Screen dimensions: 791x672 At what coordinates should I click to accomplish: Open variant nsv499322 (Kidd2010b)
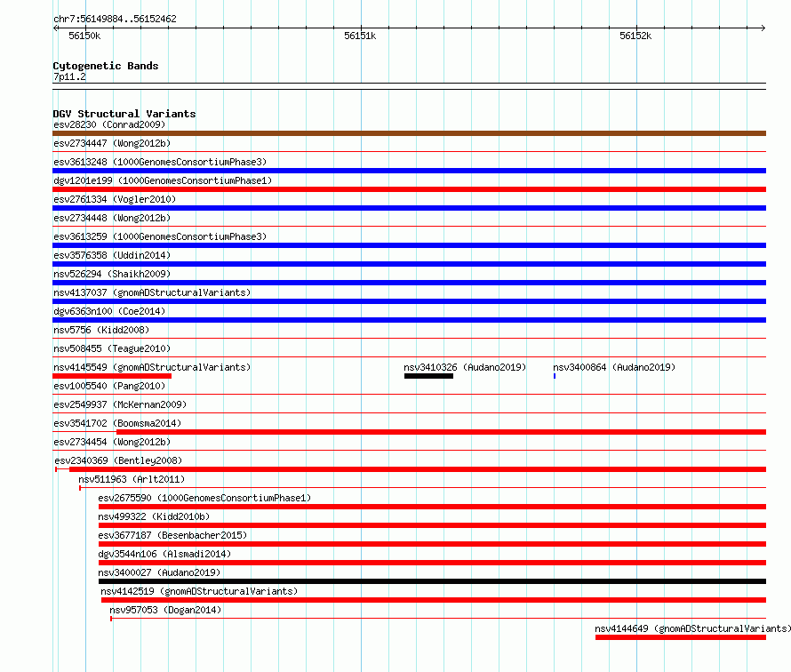click(x=154, y=516)
